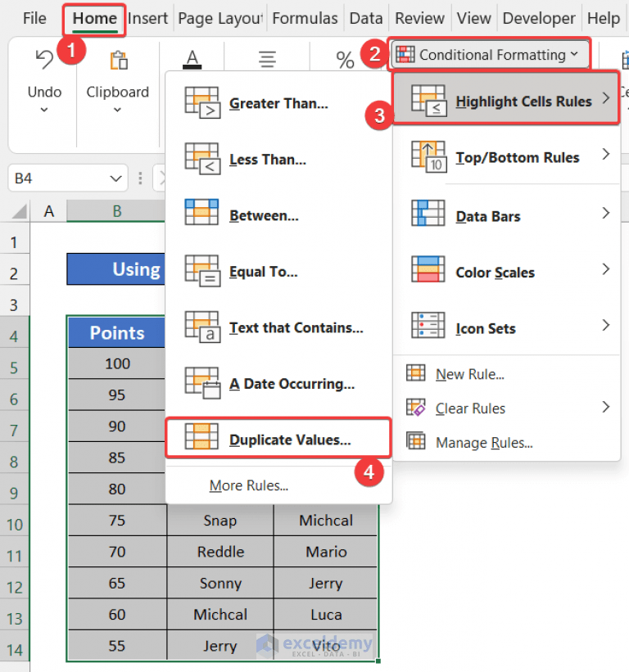Screen dimensions: 629x672
Task: Click the Between rule icon
Action: [x=201, y=212]
